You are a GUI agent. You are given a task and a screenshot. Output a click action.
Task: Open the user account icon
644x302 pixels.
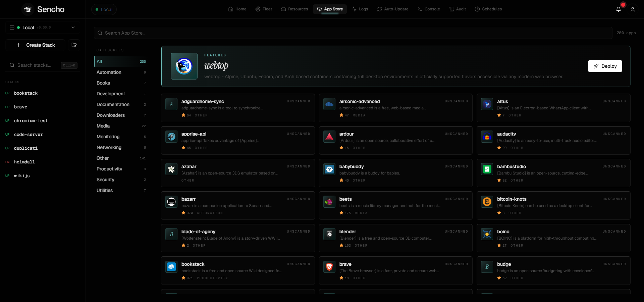coord(633,9)
